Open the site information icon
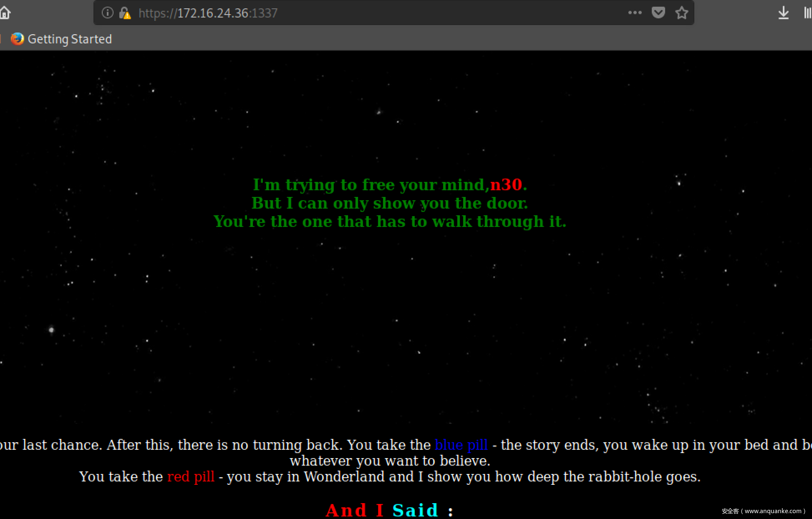This screenshot has width=812, height=519. (x=108, y=13)
